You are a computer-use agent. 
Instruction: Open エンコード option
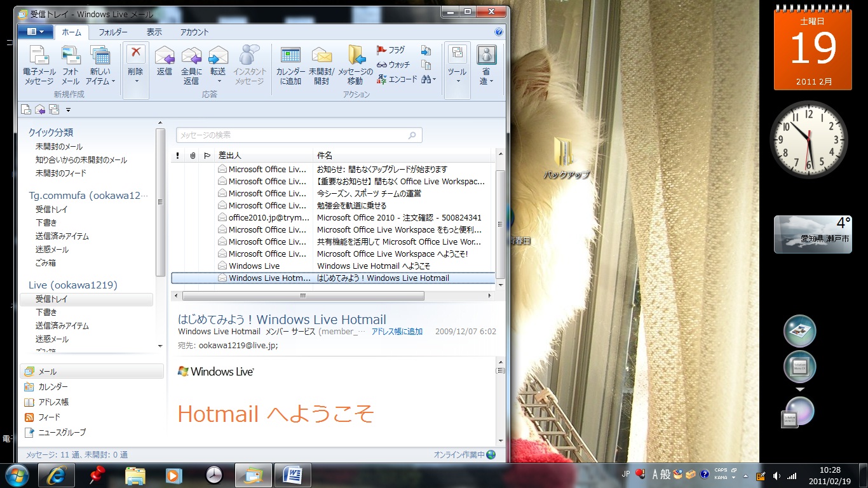[397, 79]
